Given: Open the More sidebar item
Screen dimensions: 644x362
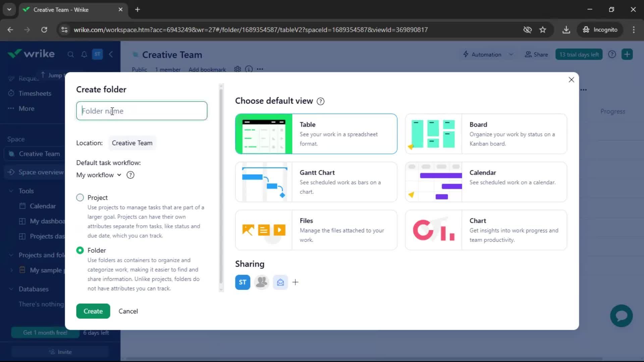Looking at the screenshot, I should 26,109.
